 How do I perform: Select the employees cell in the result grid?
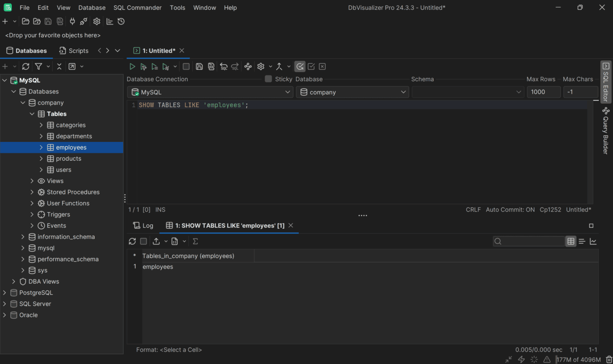click(x=157, y=266)
